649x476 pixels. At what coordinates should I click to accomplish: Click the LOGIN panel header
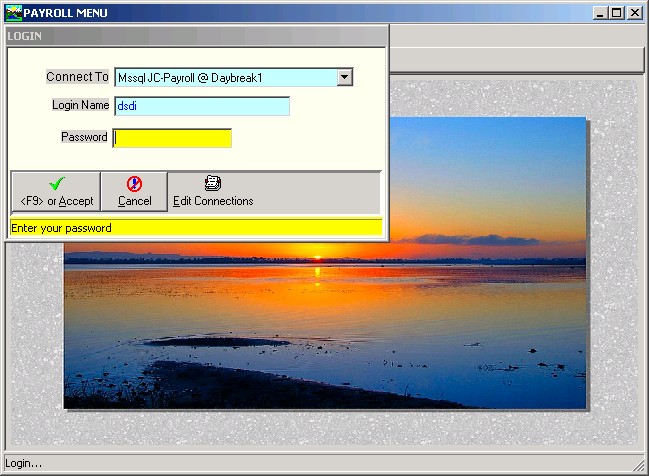(x=197, y=36)
